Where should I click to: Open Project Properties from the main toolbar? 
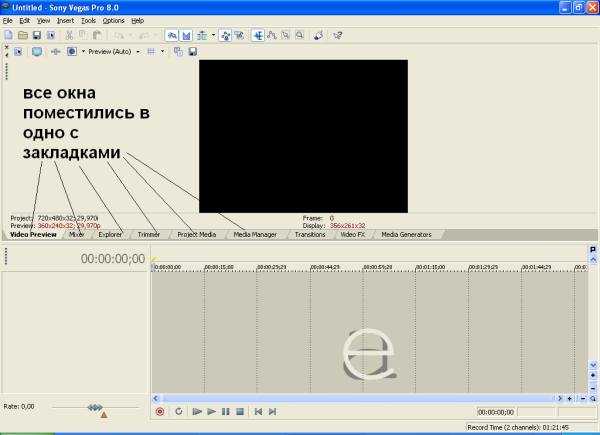tap(51, 36)
